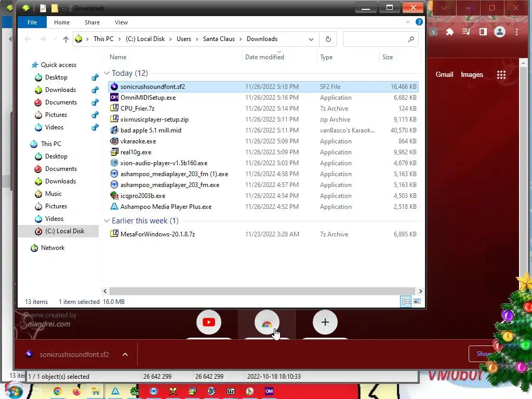Refresh the Downloads folder view
Screen dimensions: 532x399
point(328,39)
